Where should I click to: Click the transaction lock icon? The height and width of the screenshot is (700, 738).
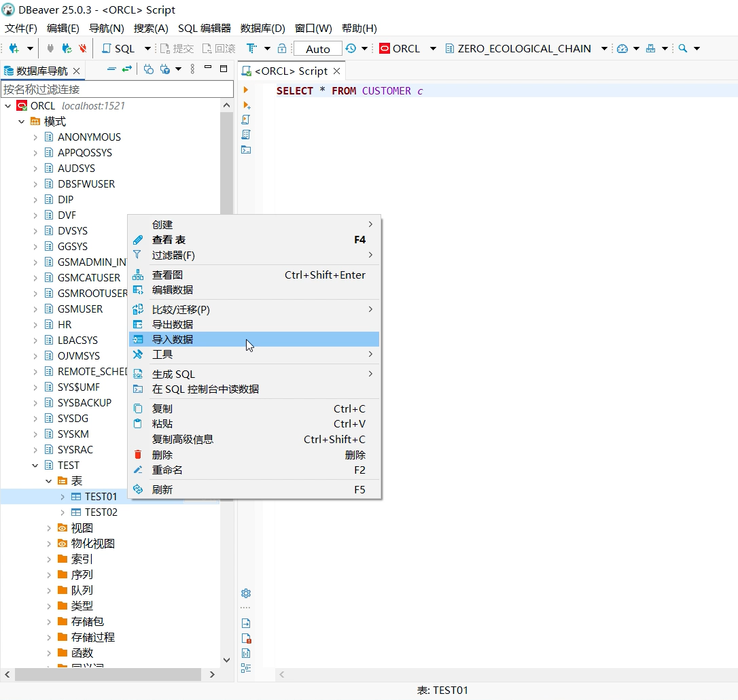282,48
